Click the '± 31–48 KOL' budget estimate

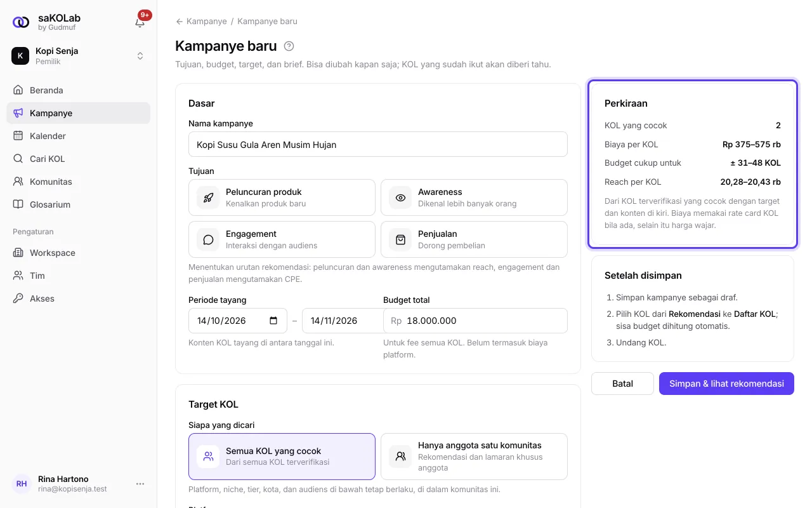tap(754, 163)
